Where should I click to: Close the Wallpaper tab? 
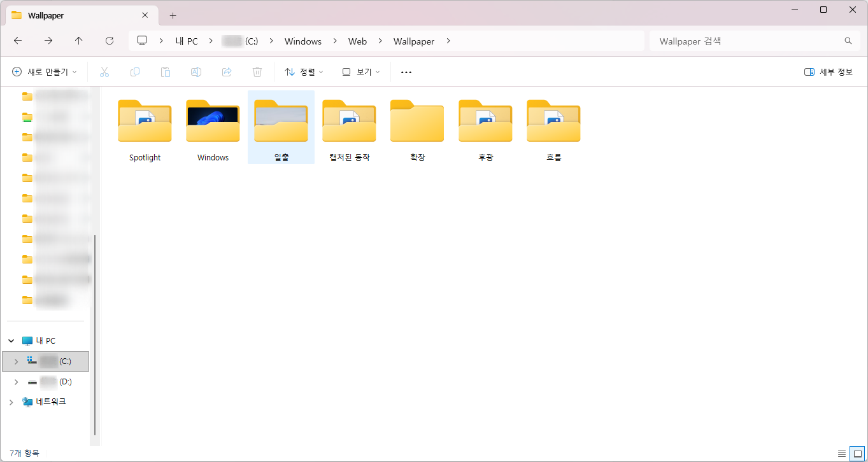coord(145,15)
